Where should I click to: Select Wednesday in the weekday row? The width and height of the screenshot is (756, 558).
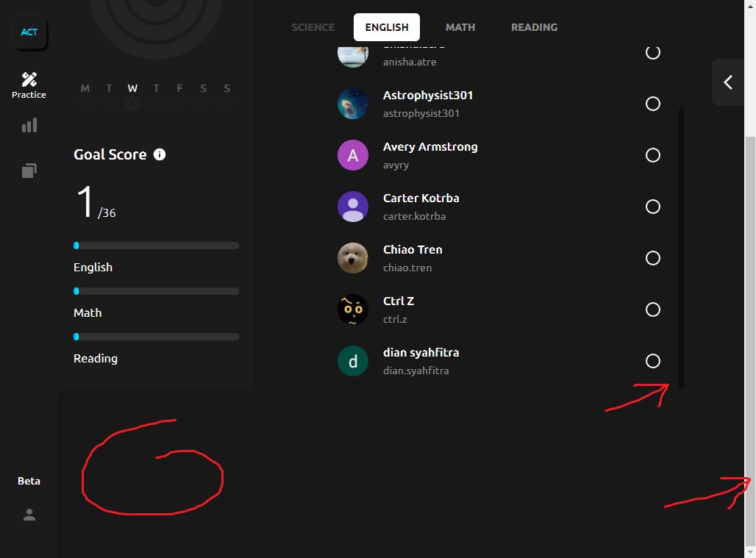[132, 96]
